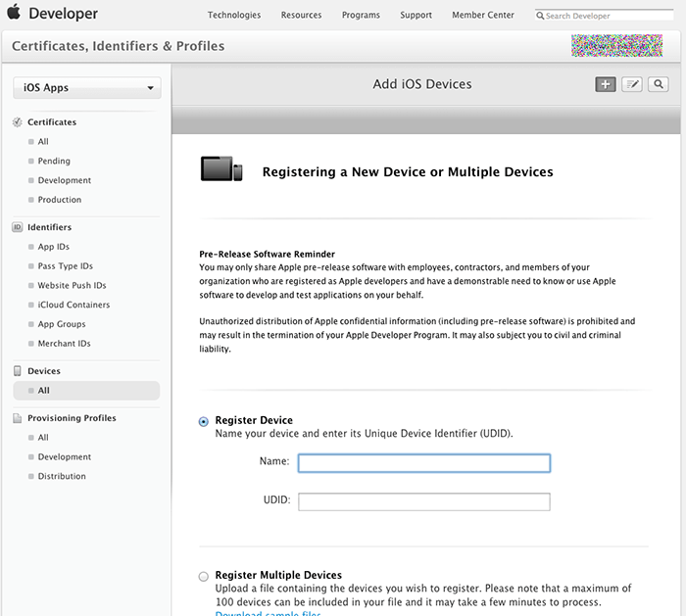This screenshot has width=686, height=616.
Task: Open the Member Center menu item
Action: click(482, 16)
